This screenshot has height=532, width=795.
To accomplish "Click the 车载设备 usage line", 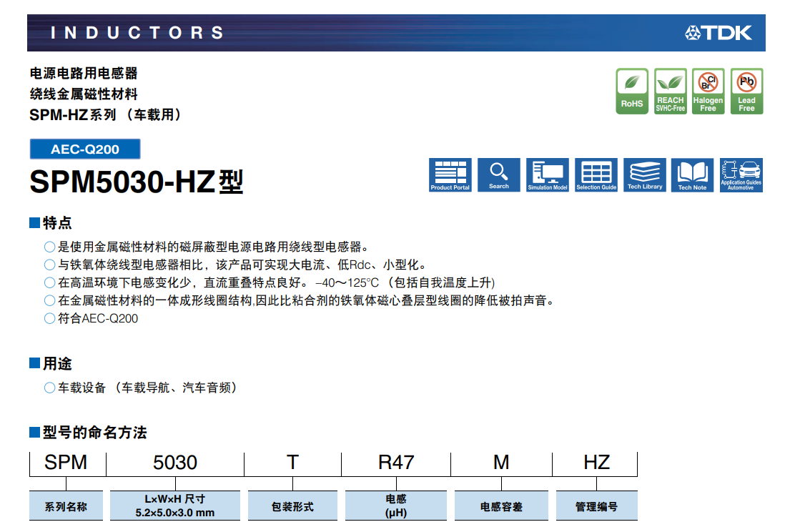I will pos(140,388).
